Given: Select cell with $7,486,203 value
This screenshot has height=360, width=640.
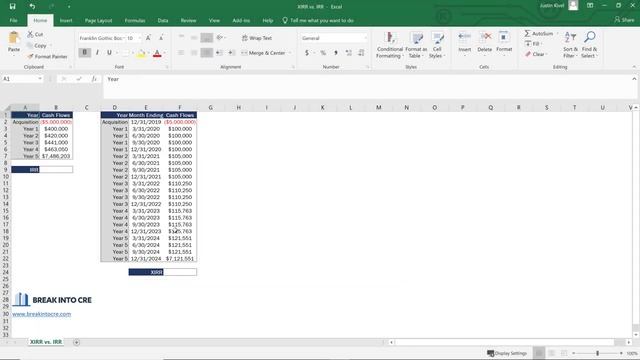Looking at the screenshot, I should click(x=56, y=156).
